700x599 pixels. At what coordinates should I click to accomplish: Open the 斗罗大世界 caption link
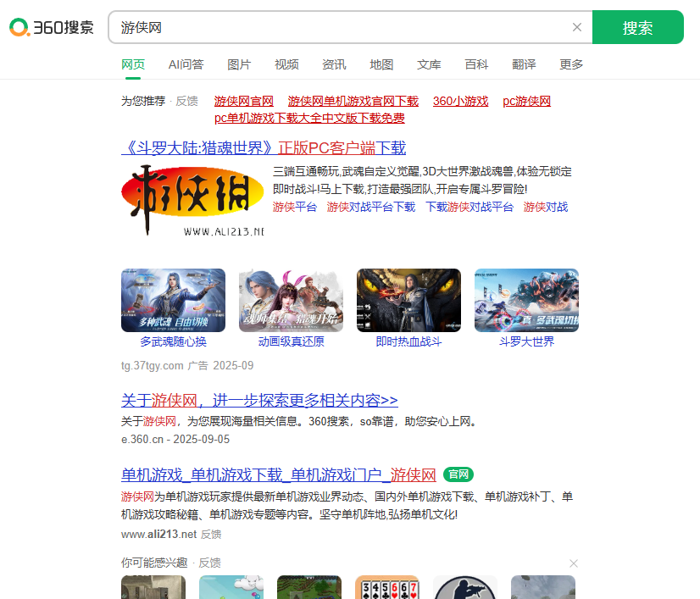[527, 341]
